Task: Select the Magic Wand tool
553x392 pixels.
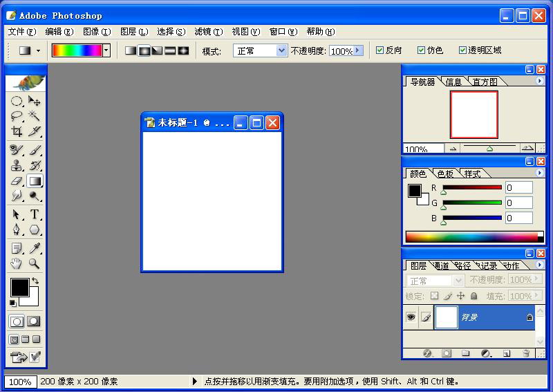Action: (34, 116)
